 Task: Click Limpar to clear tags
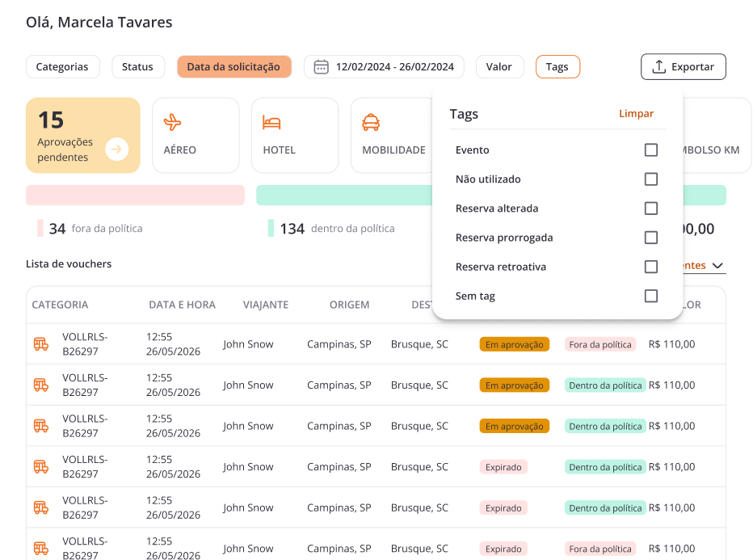pos(637,114)
